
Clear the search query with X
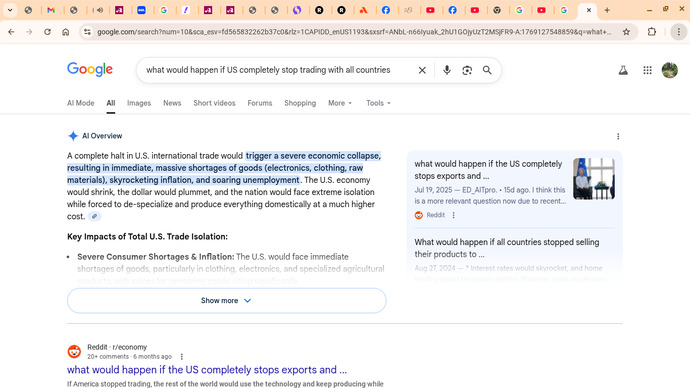coord(422,70)
